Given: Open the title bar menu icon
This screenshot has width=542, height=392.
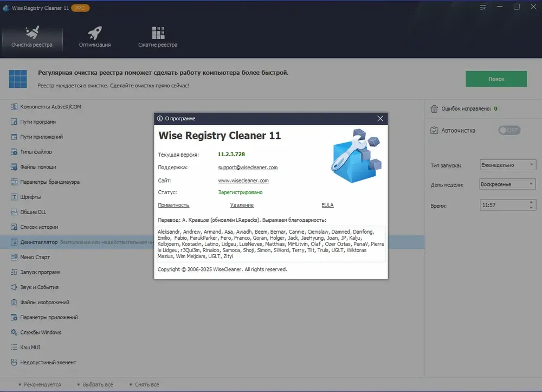Looking at the screenshot, I should 483,7.
